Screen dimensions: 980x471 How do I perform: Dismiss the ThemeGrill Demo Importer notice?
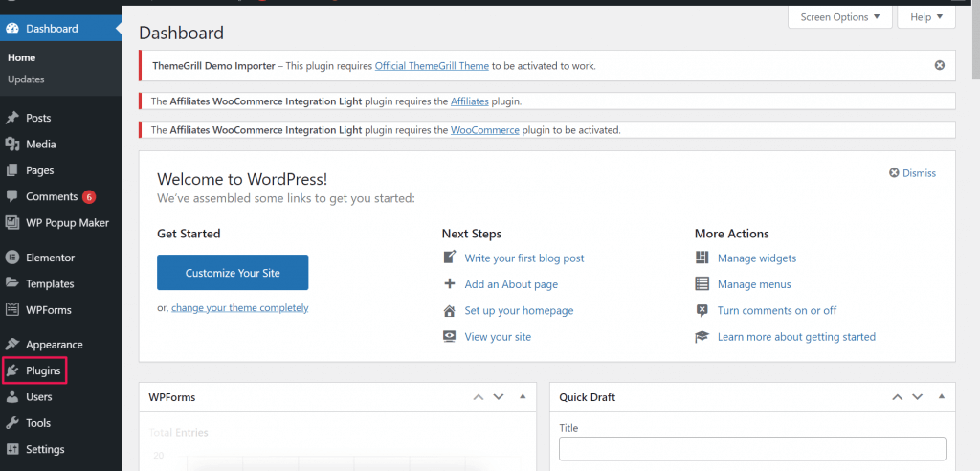point(940,65)
